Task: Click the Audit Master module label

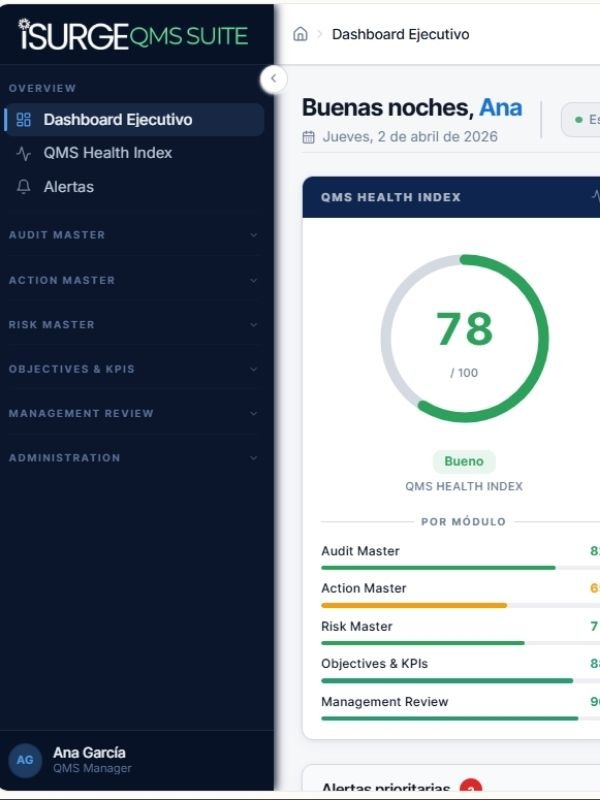Action: (x=360, y=551)
